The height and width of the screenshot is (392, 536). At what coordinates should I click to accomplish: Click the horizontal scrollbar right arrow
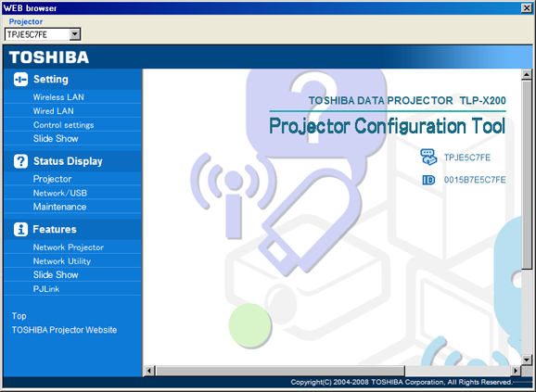pyautogui.click(x=516, y=371)
